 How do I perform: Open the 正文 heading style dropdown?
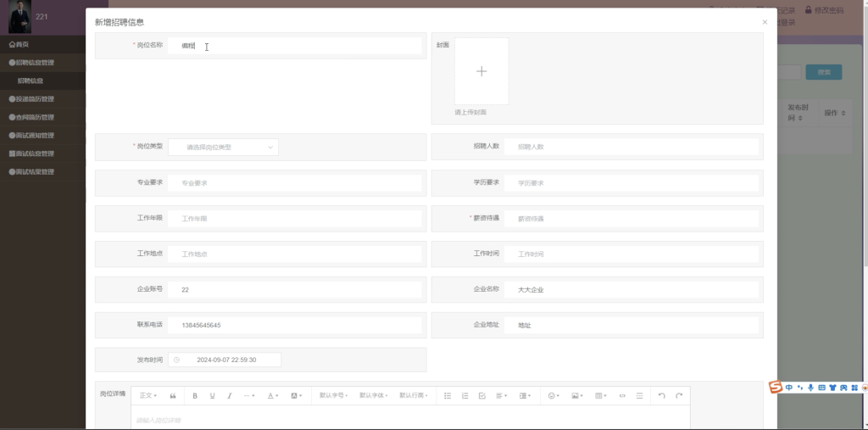pos(147,395)
